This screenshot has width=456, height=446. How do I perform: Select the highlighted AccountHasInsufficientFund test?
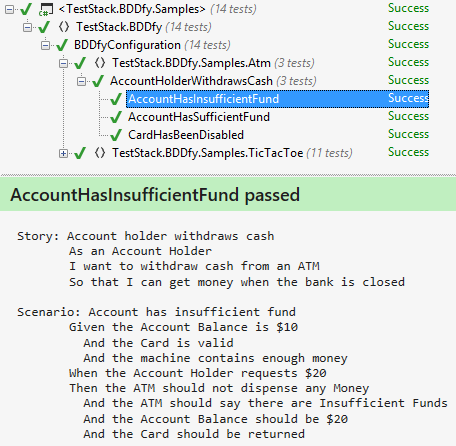(x=277, y=99)
